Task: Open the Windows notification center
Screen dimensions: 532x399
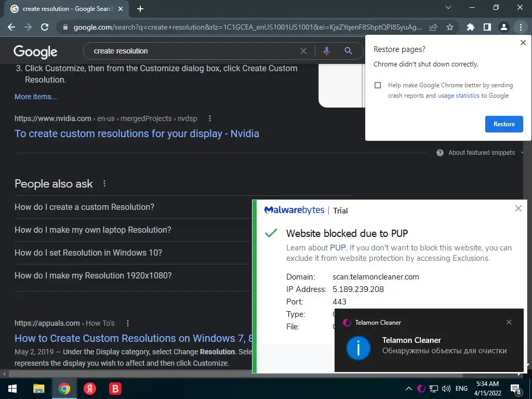Action: point(516,390)
